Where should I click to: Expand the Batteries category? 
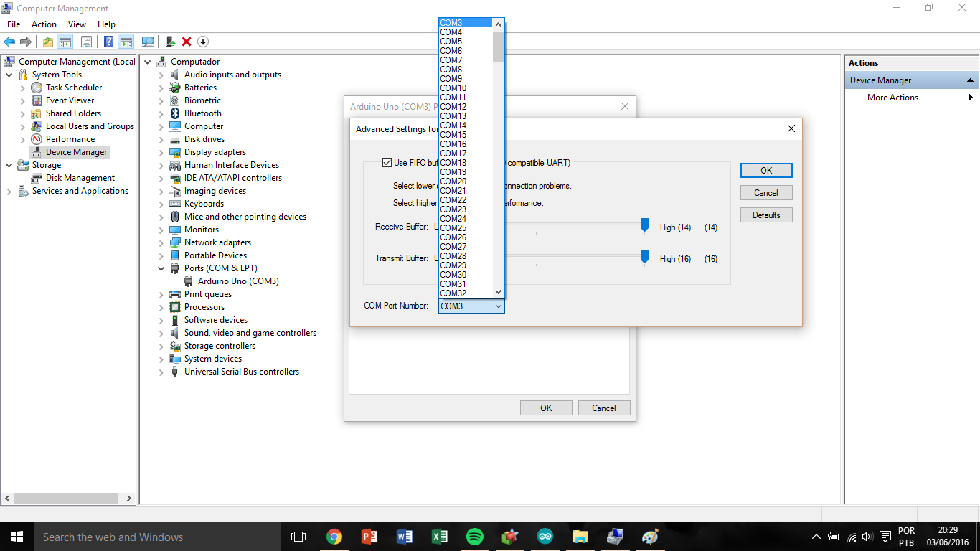161,88
